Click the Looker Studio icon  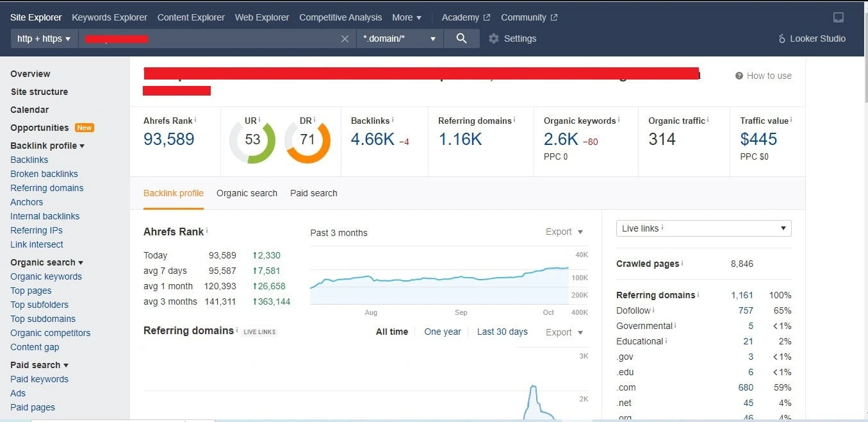pos(782,38)
